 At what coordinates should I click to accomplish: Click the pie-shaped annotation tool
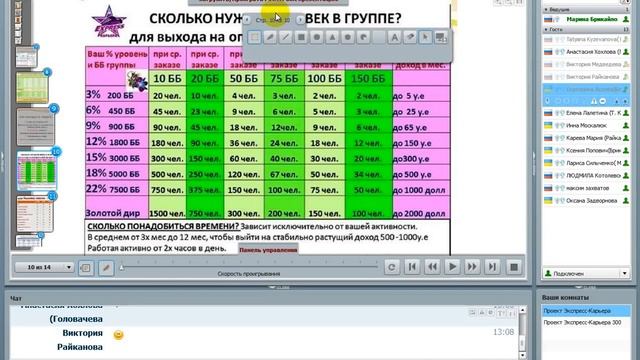[x=363, y=38]
